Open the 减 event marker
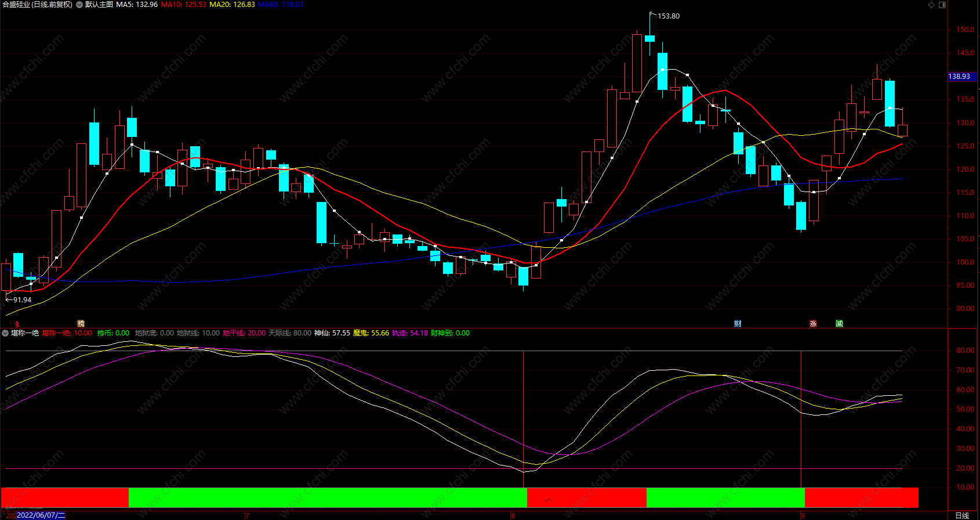The height and width of the screenshot is (520, 980). click(x=839, y=324)
